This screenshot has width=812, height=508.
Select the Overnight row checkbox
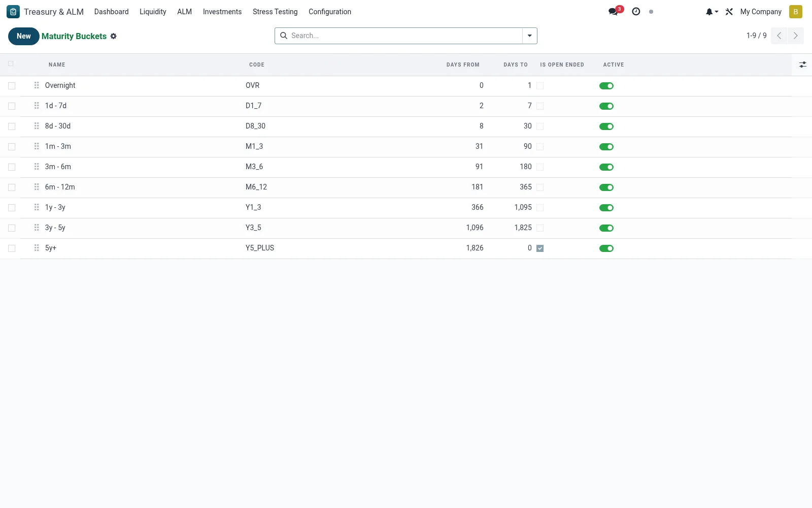click(12, 86)
